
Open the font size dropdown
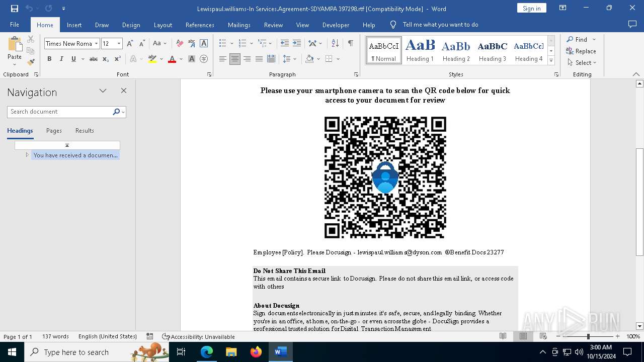pyautogui.click(x=119, y=44)
